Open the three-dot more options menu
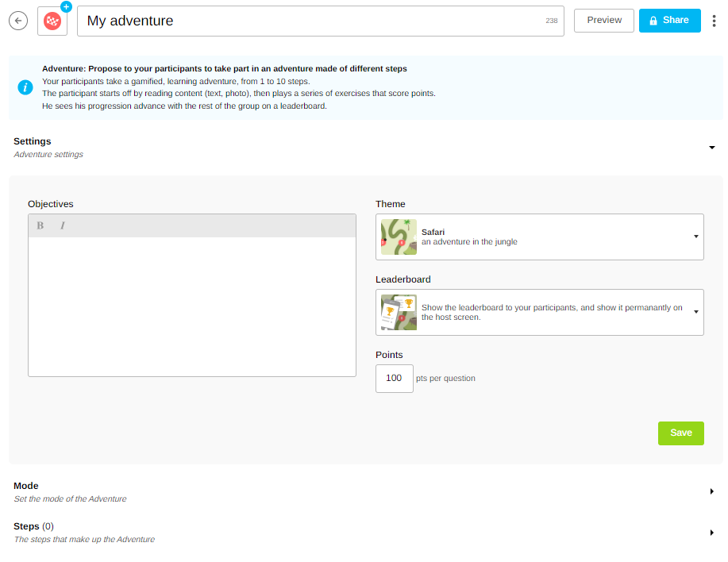The height and width of the screenshot is (562, 728). click(714, 21)
